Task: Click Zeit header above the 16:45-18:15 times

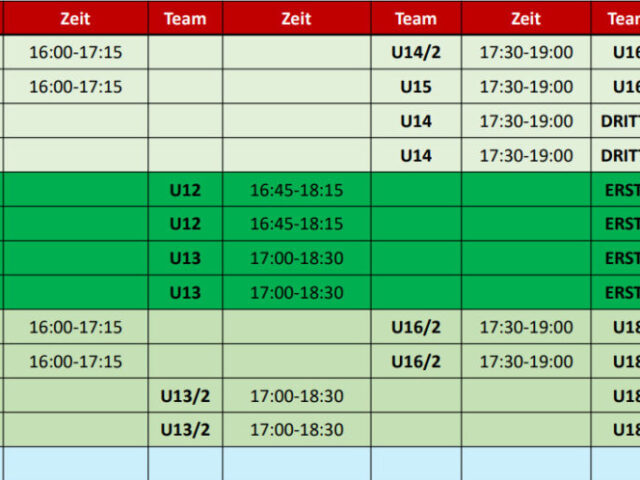Action: pos(296,18)
